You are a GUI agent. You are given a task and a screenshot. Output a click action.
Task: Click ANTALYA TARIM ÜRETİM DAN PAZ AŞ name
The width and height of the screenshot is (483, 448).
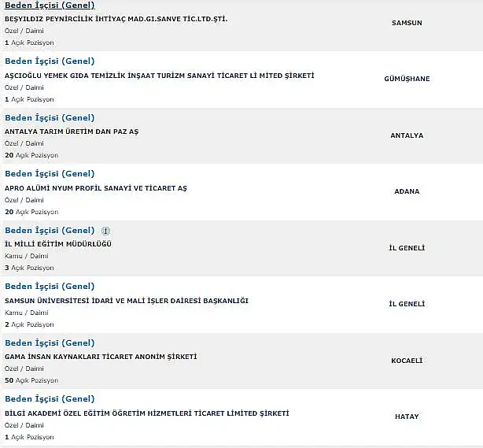coord(72,131)
